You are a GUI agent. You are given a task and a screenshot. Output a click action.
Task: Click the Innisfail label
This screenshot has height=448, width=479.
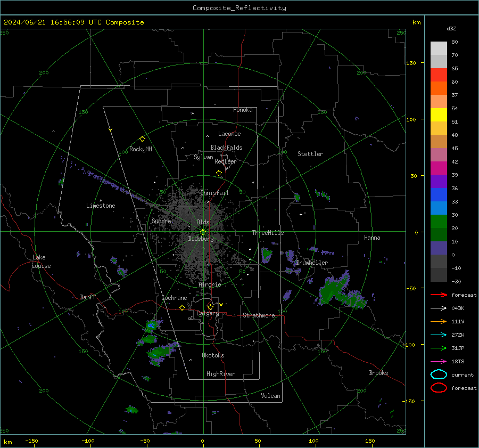tap(214, 193)
